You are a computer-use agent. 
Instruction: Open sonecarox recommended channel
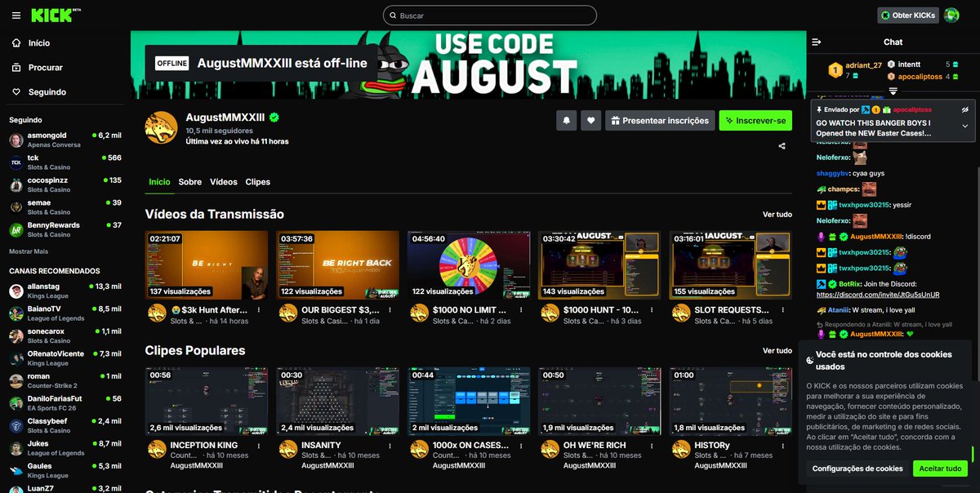(x=65, y=336)
